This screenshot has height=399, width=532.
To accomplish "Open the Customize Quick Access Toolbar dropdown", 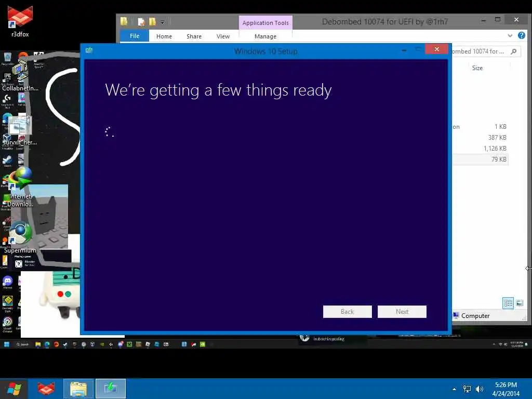I will 163,22.
